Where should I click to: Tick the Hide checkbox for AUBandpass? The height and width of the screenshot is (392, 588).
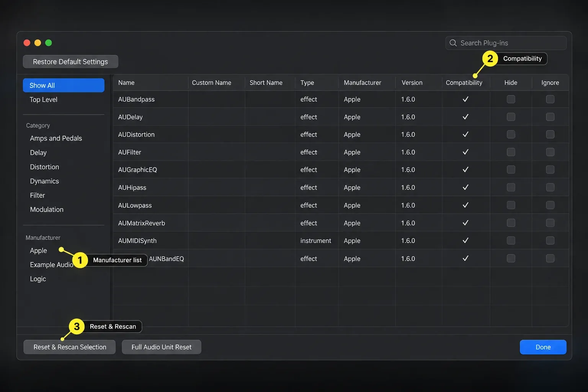[x=511, y=99]
